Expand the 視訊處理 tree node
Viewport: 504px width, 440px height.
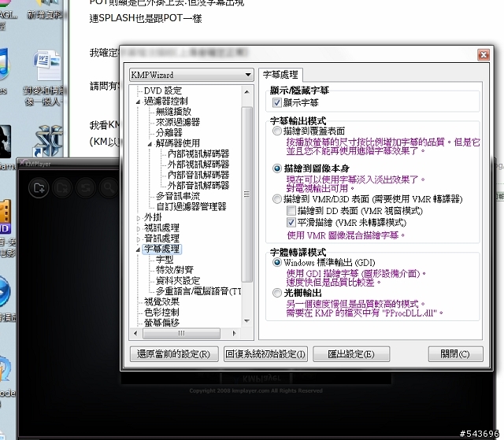(139, 229)
